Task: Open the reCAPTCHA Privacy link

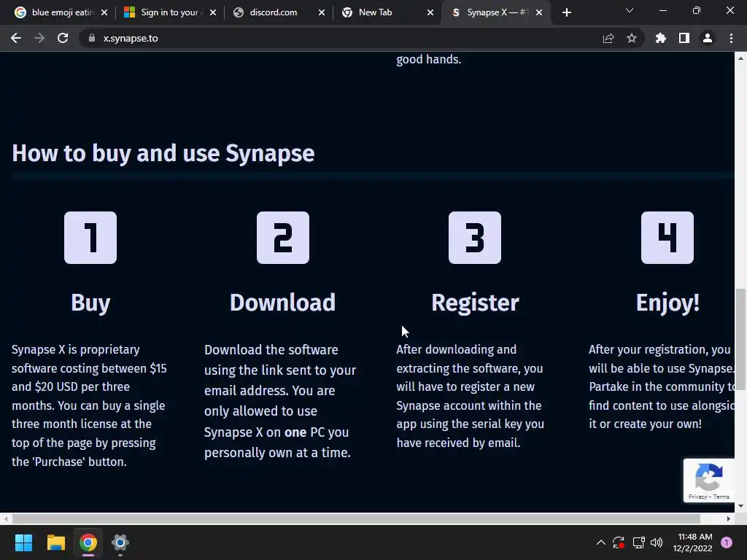Action: (697, 497)
